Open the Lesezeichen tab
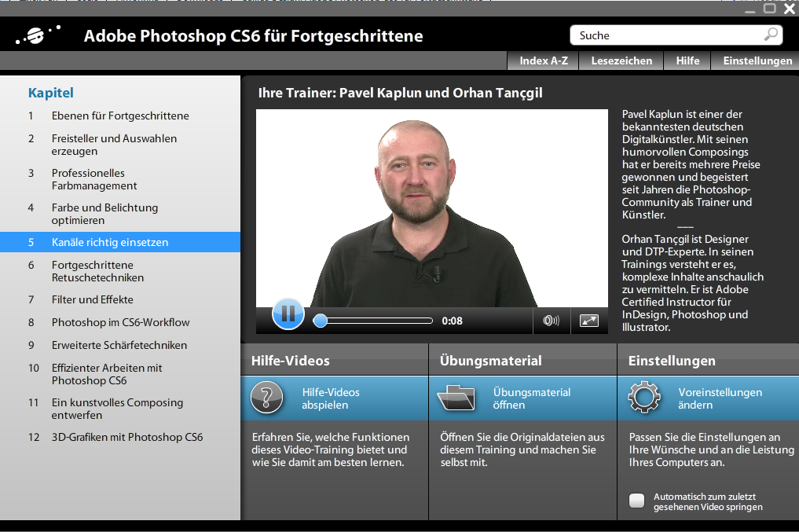The height and width of the screenshot is (532, 799). [621, 61]
